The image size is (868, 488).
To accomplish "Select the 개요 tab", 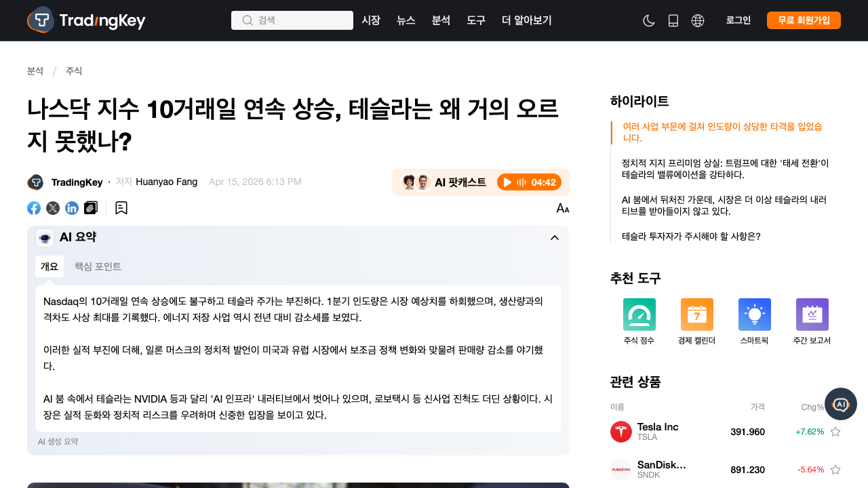I will [50, 266].
